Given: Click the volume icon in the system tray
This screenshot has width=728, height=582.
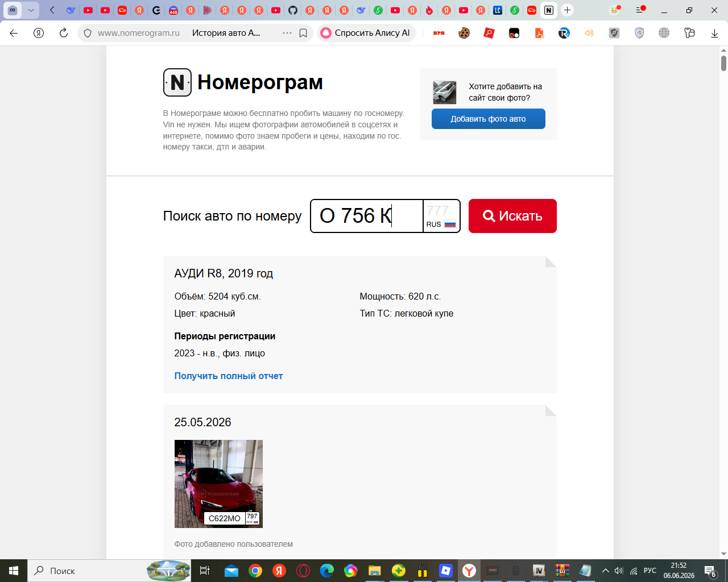Looking at the screenshot, I should tap(619, 571).
